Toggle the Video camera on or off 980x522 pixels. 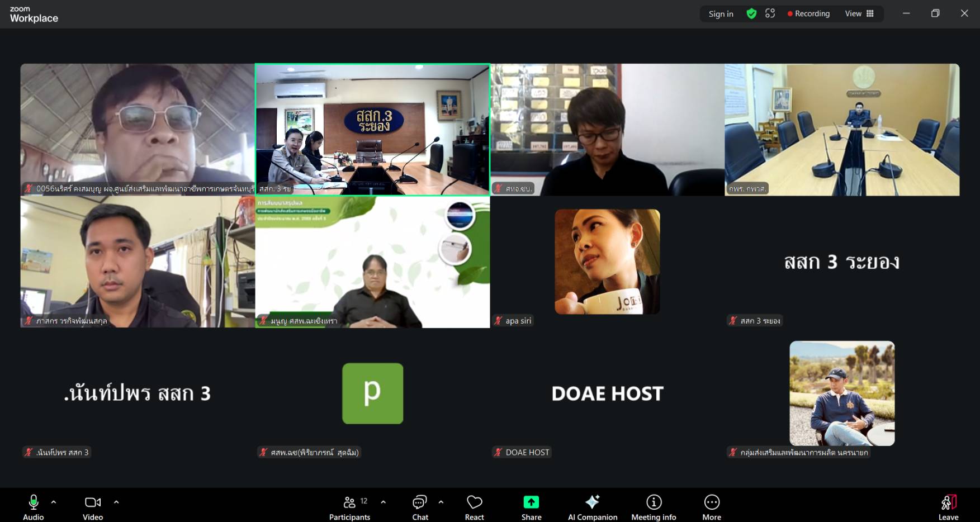coord(93,507)
